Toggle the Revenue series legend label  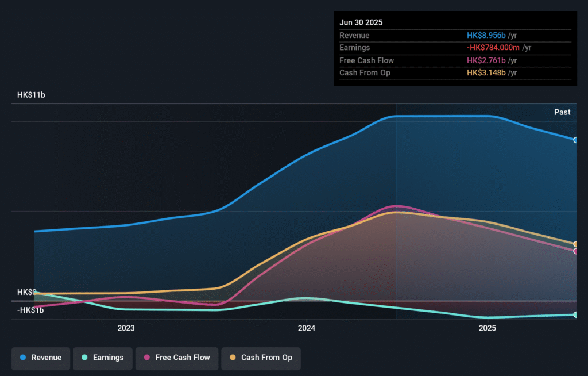point(47,358)
